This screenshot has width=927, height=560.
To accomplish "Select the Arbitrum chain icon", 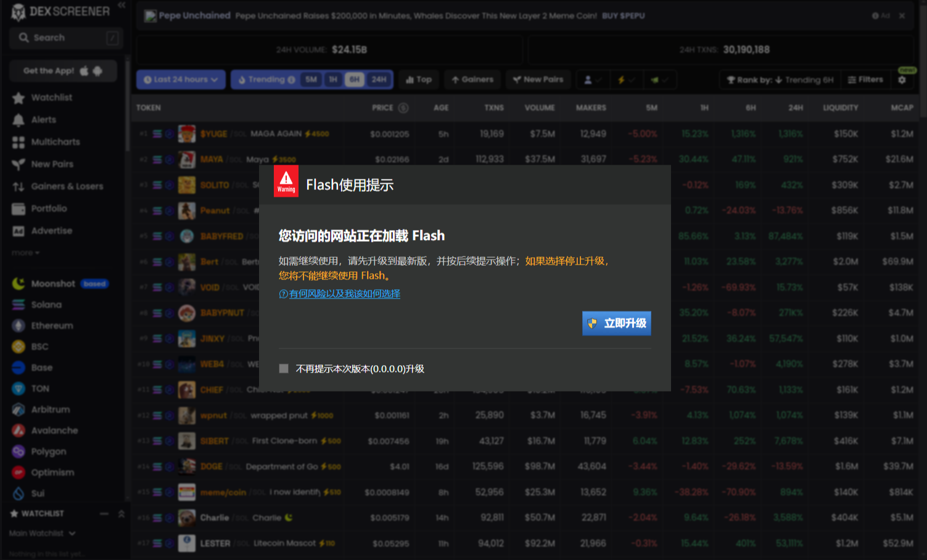I will tap(19, 410).
